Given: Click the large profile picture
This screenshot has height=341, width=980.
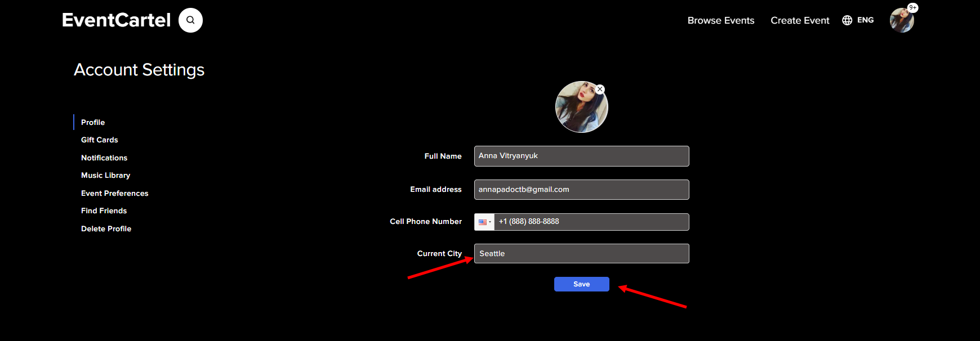Looking at the screenshot, I should 581,107.
